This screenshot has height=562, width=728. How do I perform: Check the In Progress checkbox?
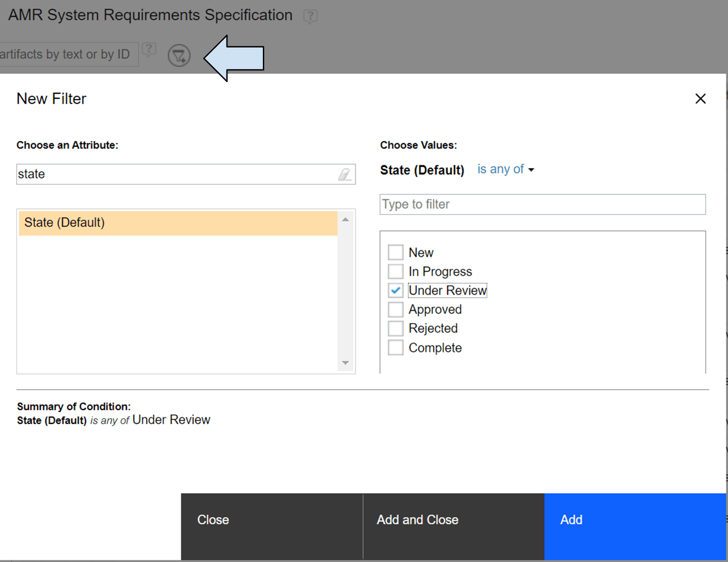[x=396, y=271]
